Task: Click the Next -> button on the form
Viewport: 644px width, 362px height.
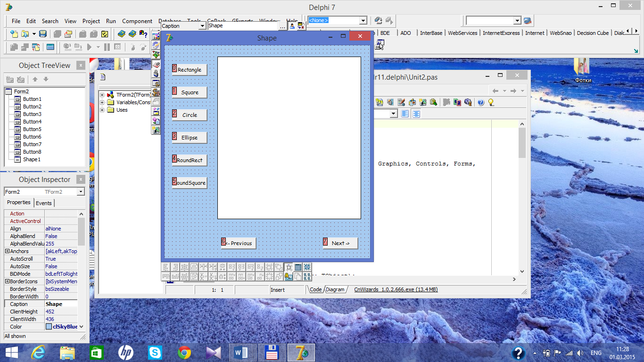Action: point(340,243)
